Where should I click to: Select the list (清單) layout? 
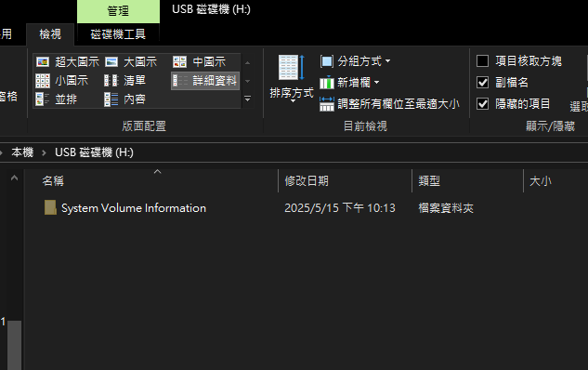pos(124,80)
